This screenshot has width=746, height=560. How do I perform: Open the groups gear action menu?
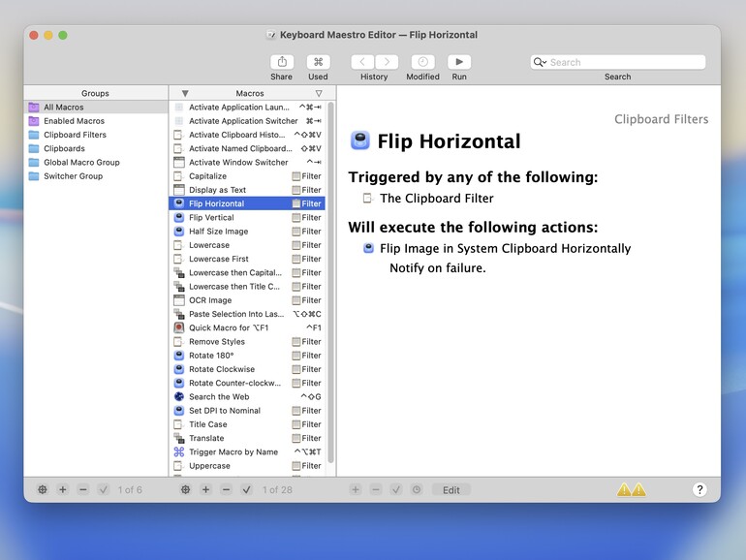[43, 489]
